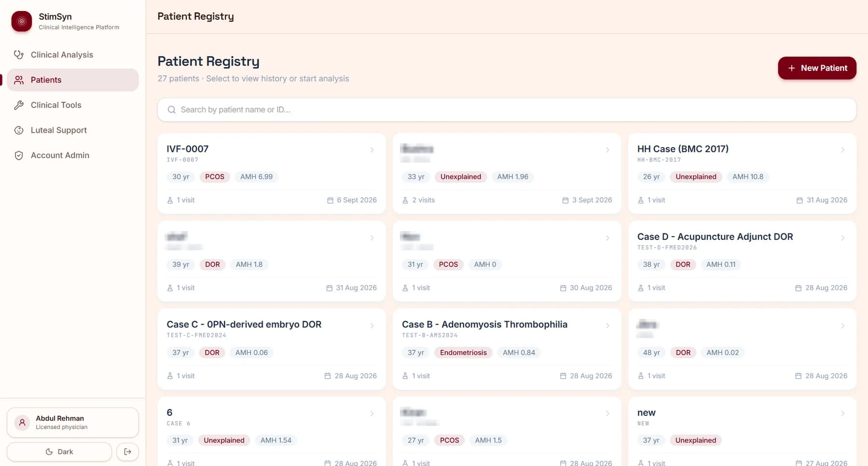Click the 39 yr age badge
Viewport: 868px width, 466px height.
pyautogui.click(x=181, y=264)
